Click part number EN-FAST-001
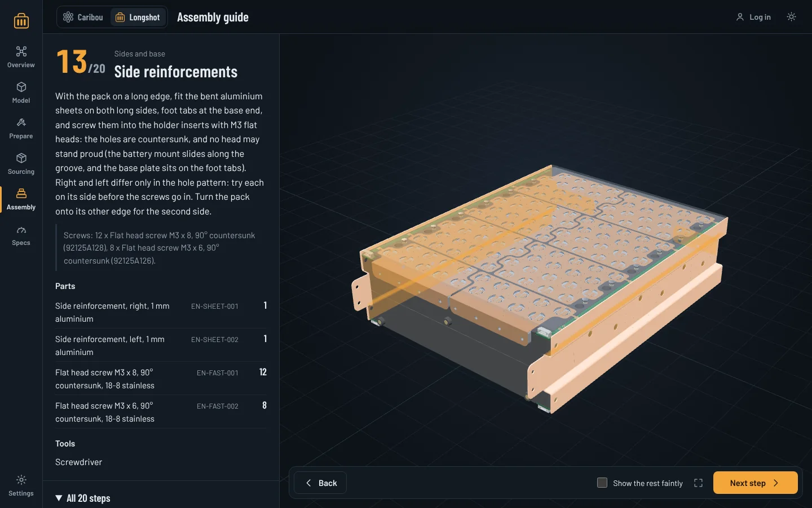Viewport: 812px width, 508px height. [218, 373]
